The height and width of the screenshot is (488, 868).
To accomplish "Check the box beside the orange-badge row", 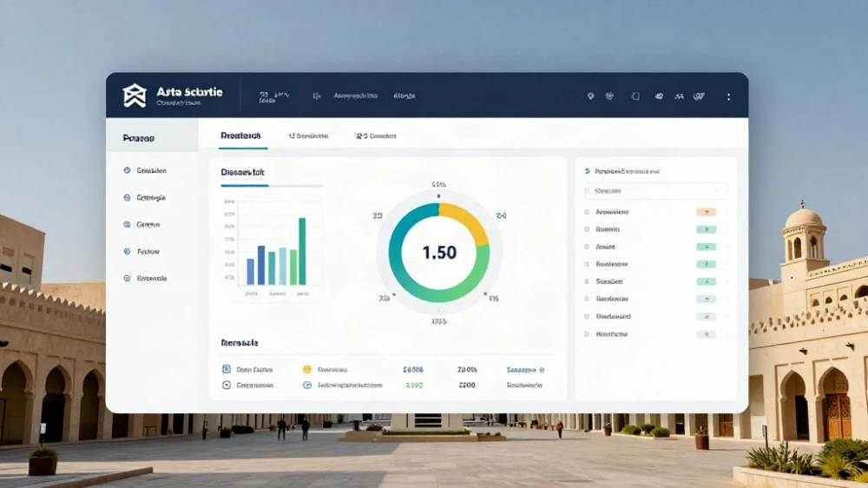I will click(587, 212).
